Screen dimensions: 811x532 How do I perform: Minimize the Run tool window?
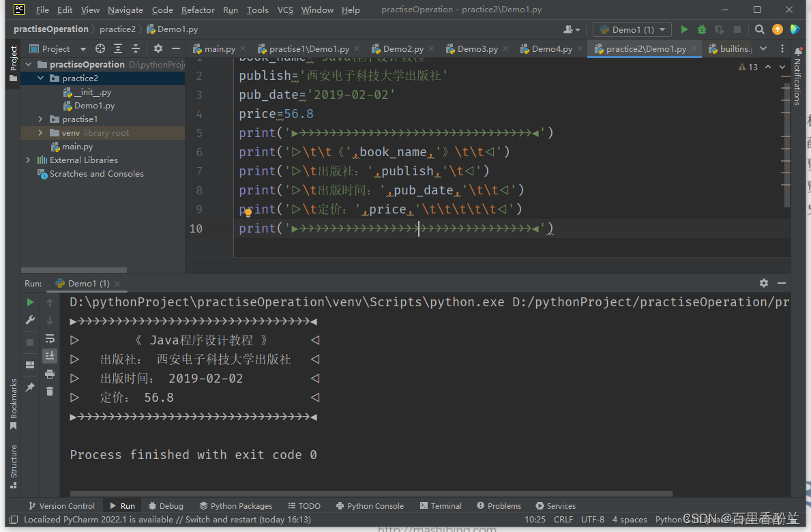point(782,283)
